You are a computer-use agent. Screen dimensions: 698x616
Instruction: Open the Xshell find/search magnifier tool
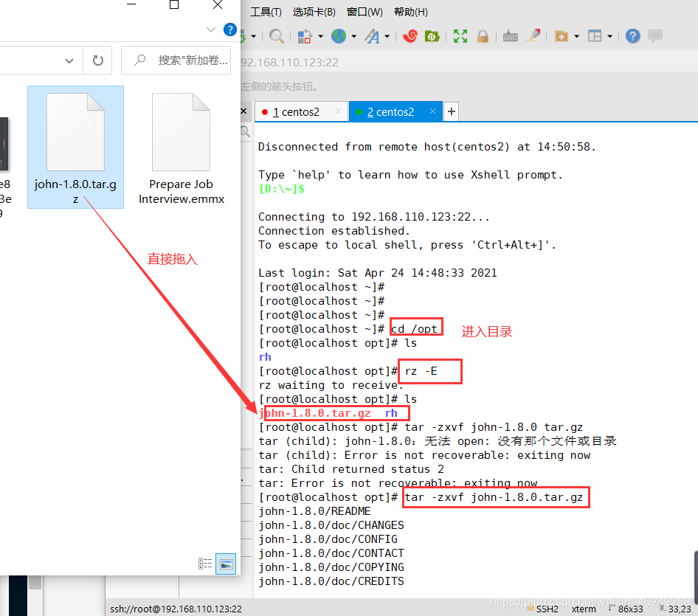coord(277,36)
